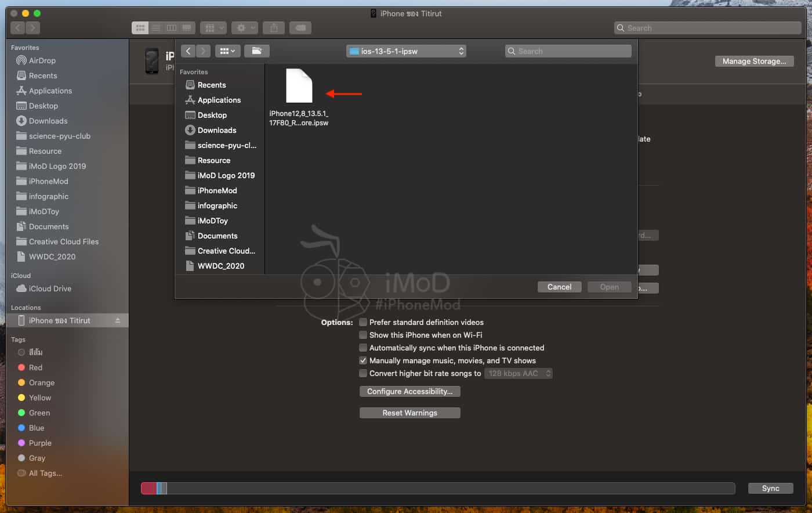Open the Action gear dropdown menu

click(245, 28)
